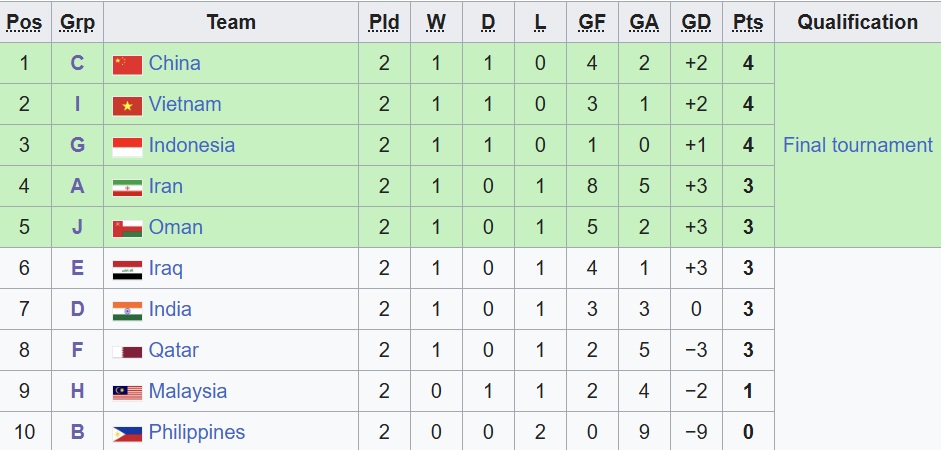The height and width of the screenshot is (450, 941).
Task: Follow the Philippines team link
Action: [x=197, y=432]
